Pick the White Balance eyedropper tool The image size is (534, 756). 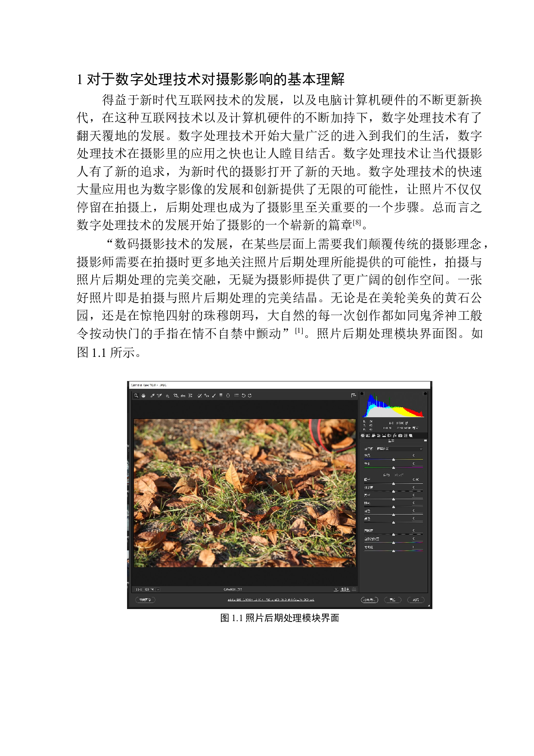coord(152,395)
